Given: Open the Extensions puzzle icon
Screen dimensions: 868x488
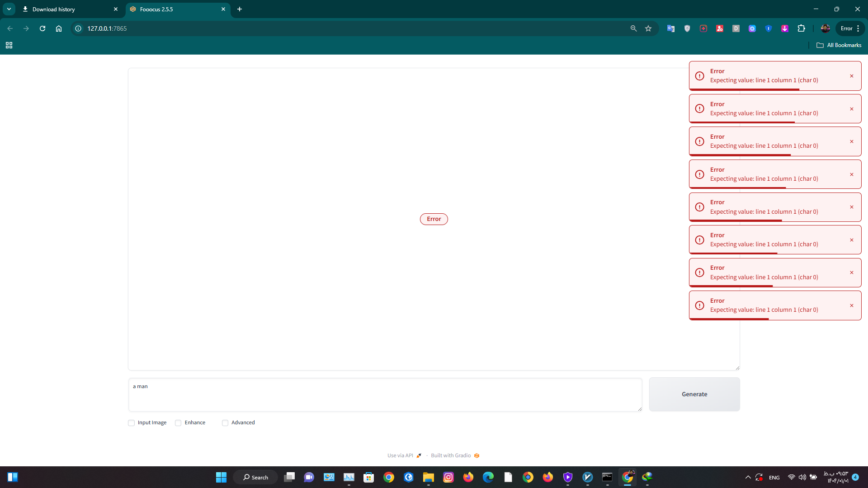Looking at the screenshot, I should tap(801, 28).
